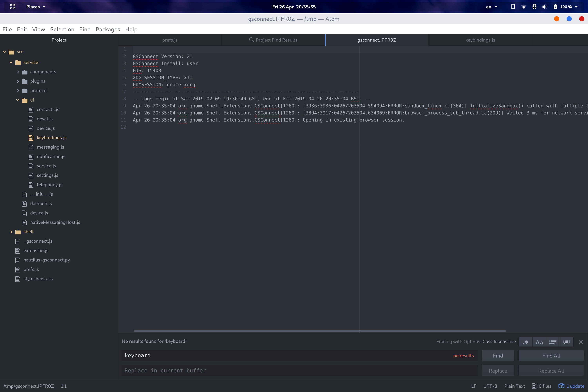Toggle the whole word search option
The image size is (588, 392).
tap(566, 342)
